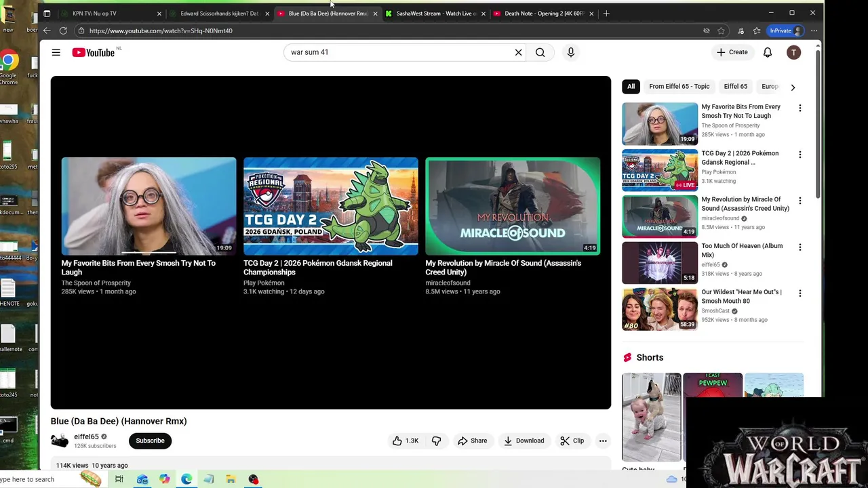This screenshot has width=868, height=488.
Task: Select the From Eiffel 65 - Topic chip
Action: [x=679, y=87]
